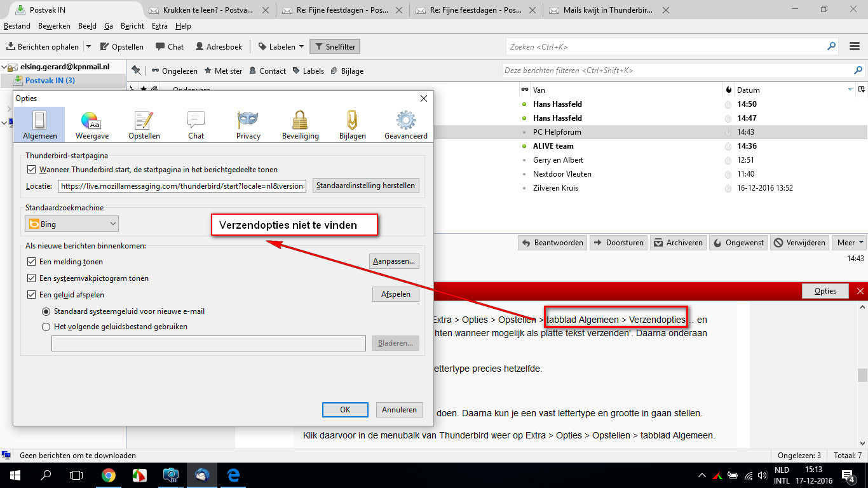Open the Bing search engine dropdown
Viewport: 868px width, 488px height.
(x=72, y=224)
